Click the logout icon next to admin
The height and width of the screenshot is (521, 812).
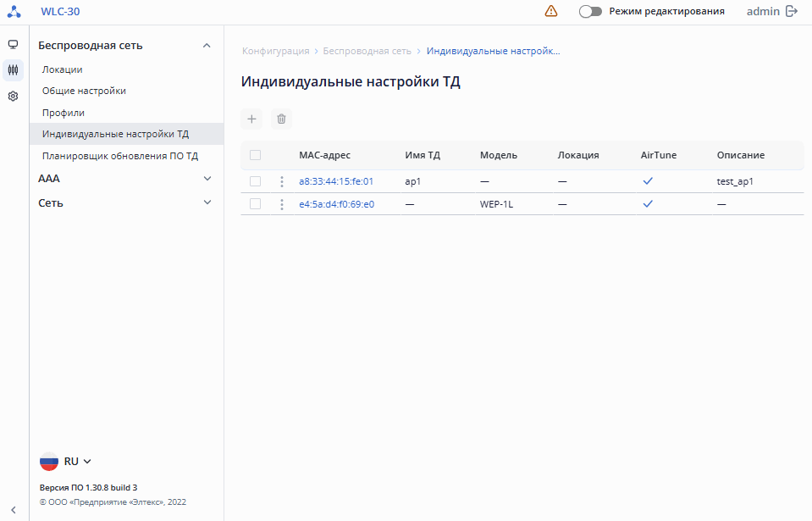click(792, 11)
